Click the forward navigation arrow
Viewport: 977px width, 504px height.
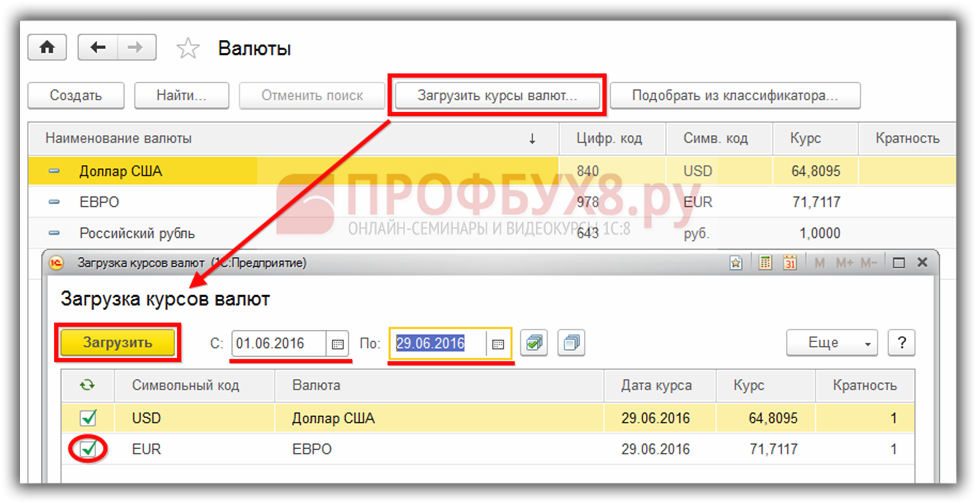(136, 47)
